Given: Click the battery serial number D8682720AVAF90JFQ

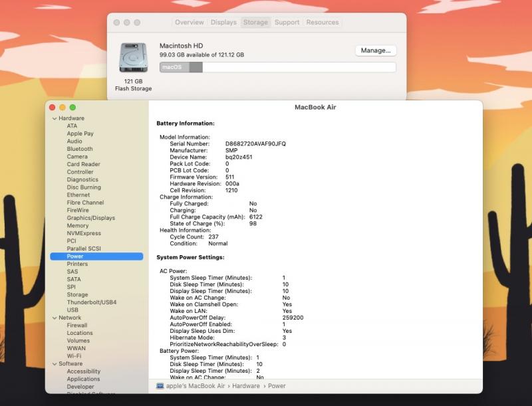Looking at the screenshot, I should click(x=255, y=144).
